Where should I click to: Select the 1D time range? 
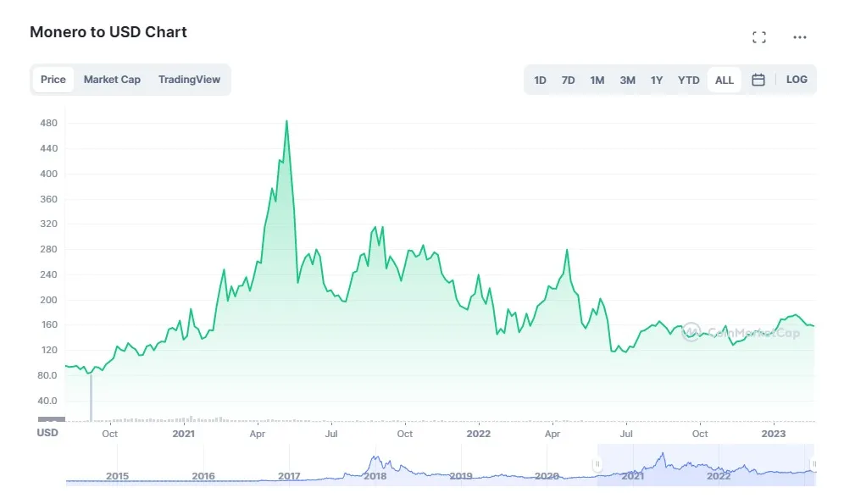pos(540,79)
